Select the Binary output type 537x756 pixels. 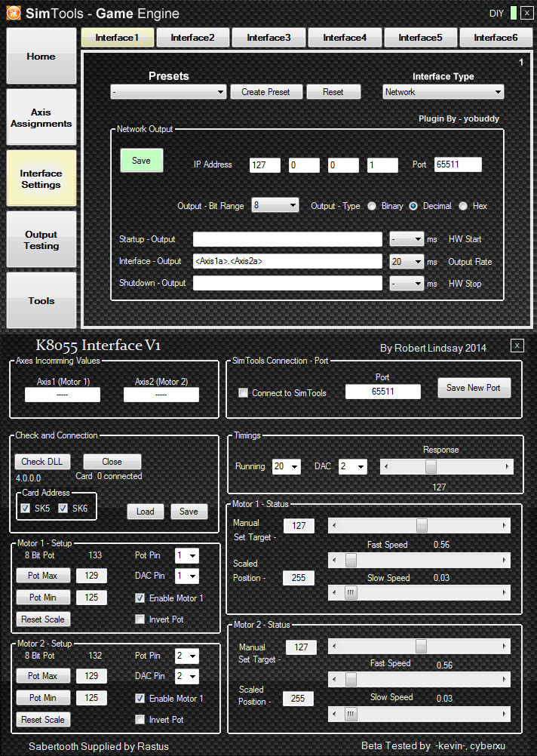coord(372,206)
